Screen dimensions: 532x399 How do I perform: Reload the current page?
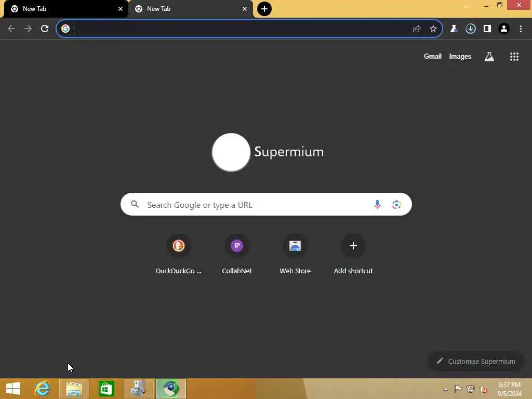tap(45, 29)
